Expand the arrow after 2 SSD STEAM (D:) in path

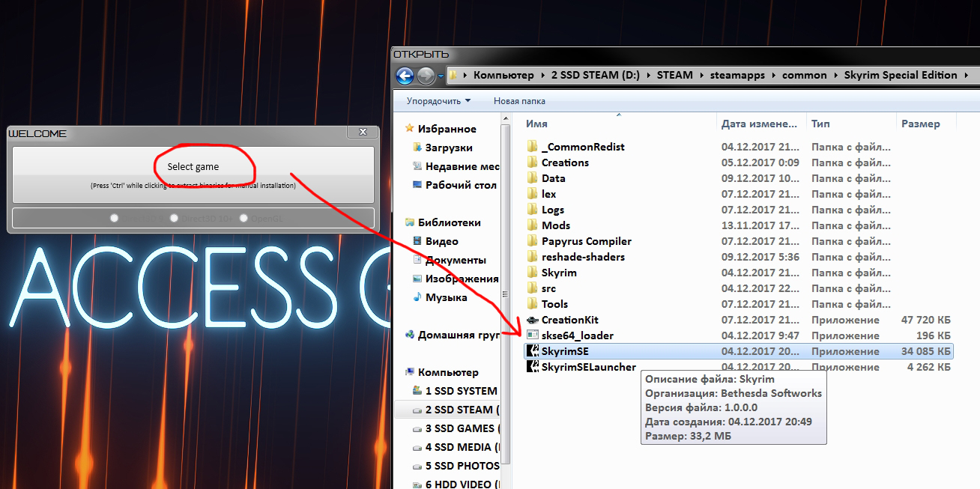(649, 75)
